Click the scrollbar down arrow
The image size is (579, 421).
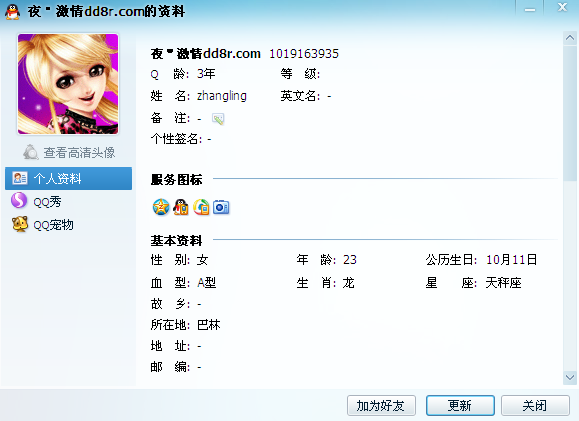(x=570, y=377)
